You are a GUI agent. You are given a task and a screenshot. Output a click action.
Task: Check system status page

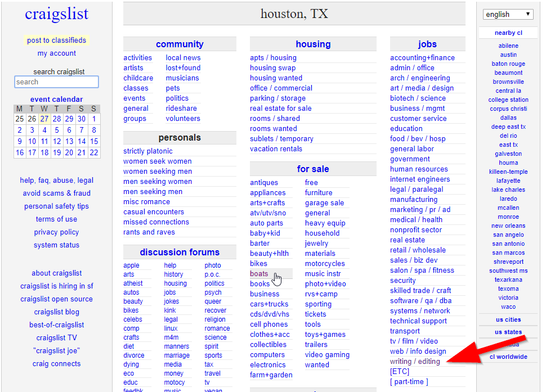pos(56,245)
